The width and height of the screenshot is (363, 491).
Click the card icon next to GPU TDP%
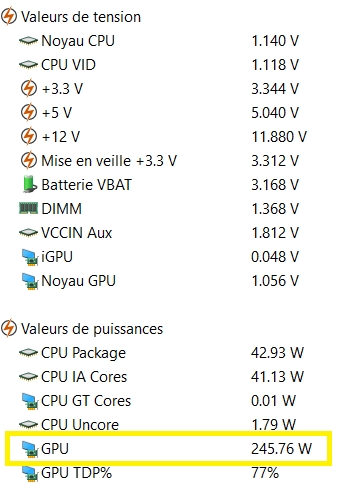pyautogui.click(x=30, y=474)
